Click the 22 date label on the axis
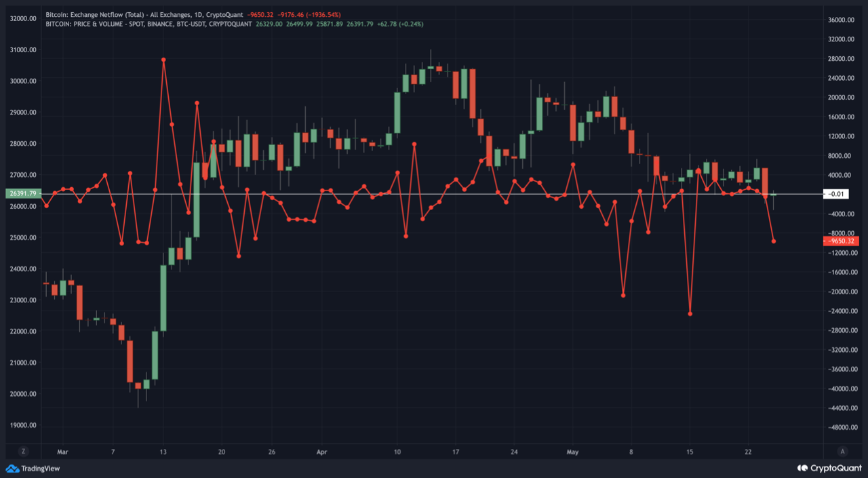Viewport: 868px width, 478px height. pyautogui.click(x=749, y=452)
